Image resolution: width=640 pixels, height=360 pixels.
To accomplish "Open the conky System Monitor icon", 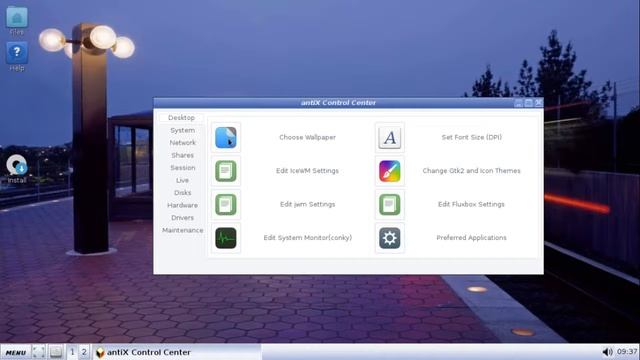I will click(x=226, y=238).
